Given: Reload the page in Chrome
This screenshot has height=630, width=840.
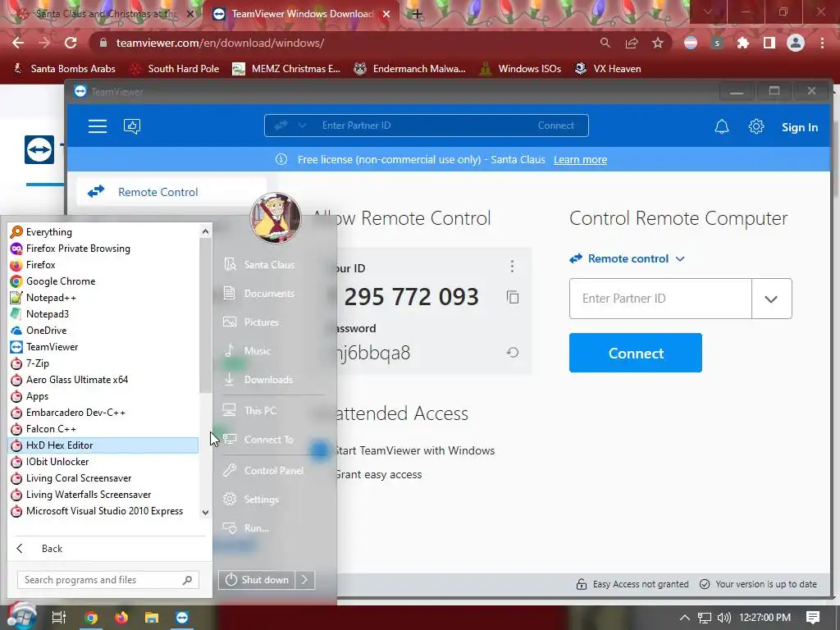Looking at the screenshot, I should 71,43.
